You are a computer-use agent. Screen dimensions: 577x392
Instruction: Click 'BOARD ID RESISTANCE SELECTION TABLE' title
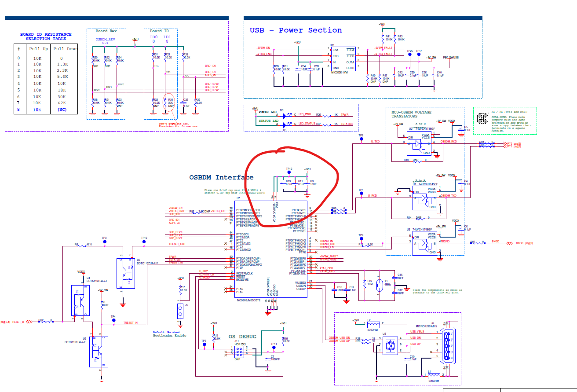point(46,36)
